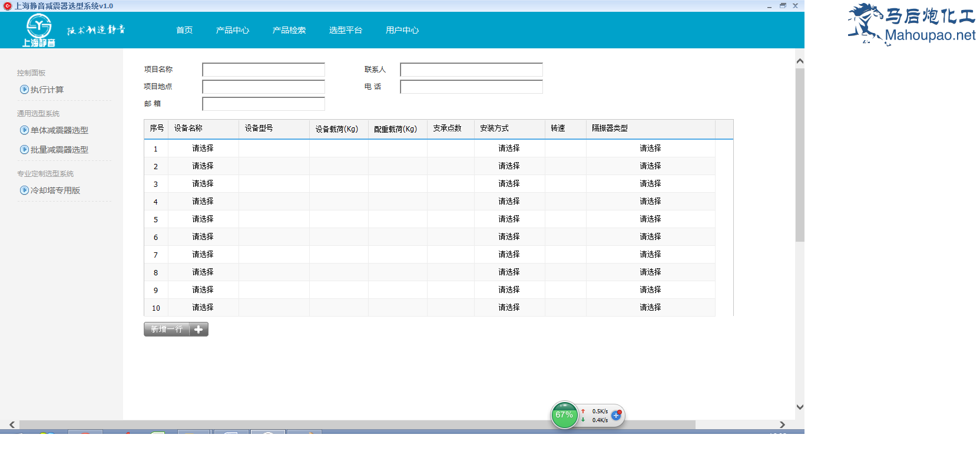Open 隔振器类型 请选择 dropdown in row 7
The width and height of the screenshot is (980, 474).
point(651,255)
